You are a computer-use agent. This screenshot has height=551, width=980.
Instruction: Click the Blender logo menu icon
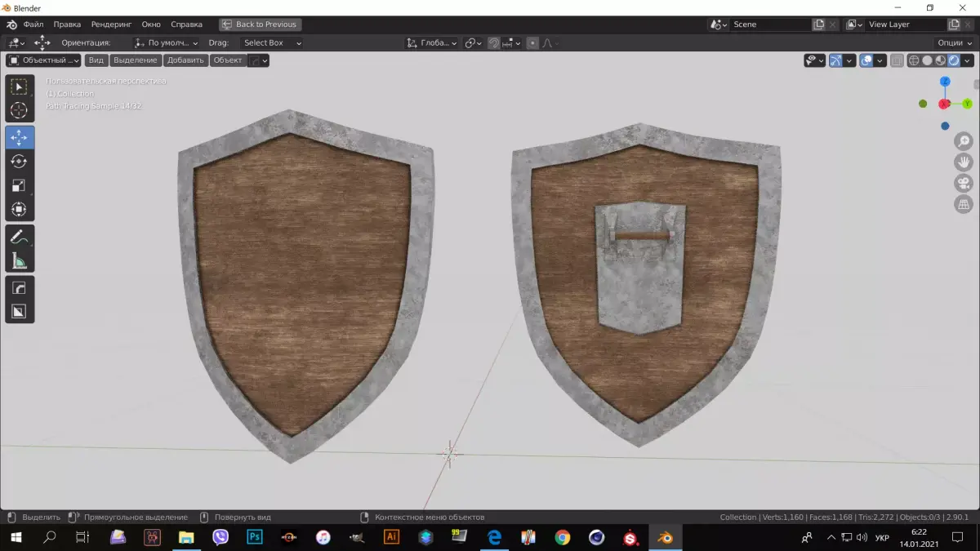pyautogui.click(x=11, y=24)
